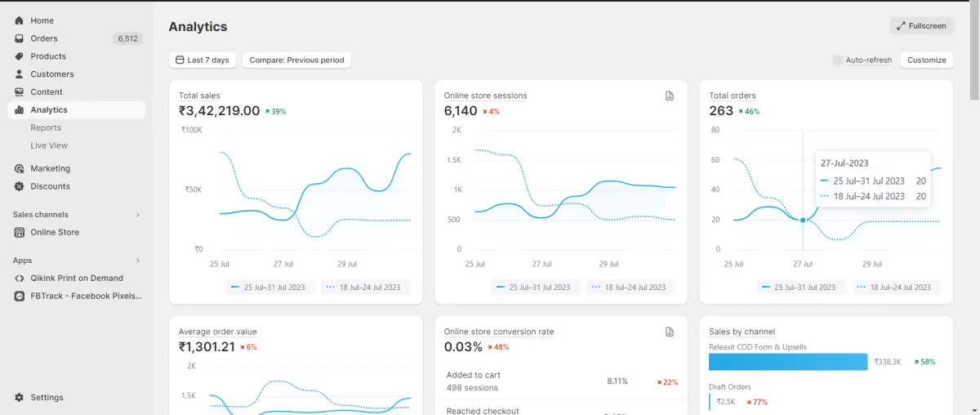Open Settings in the sidebar

click(x=76, y=398)
